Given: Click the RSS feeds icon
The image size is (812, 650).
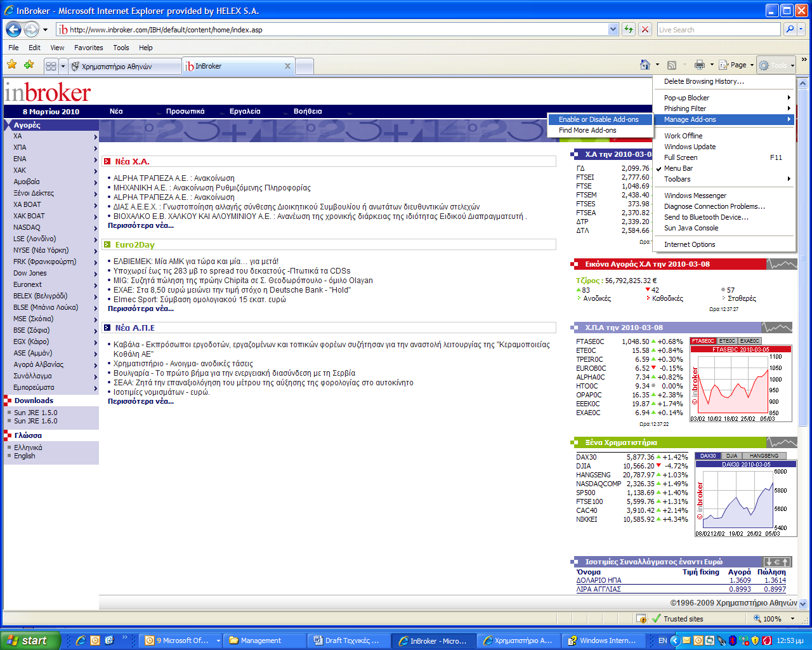Looking at the screenshot, I should tap(672, 65).
